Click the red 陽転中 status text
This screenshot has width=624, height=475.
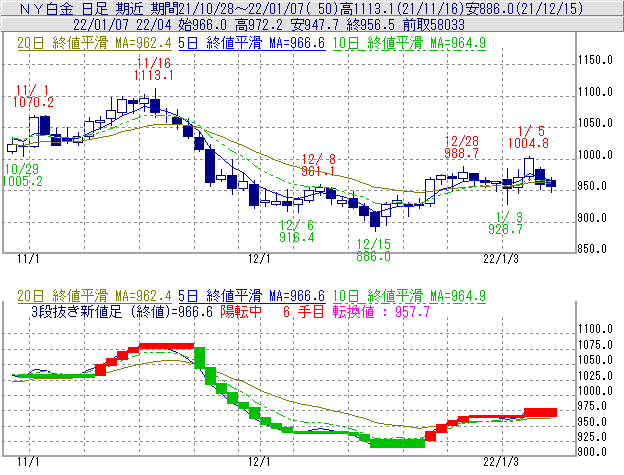(x=241, y=311)
